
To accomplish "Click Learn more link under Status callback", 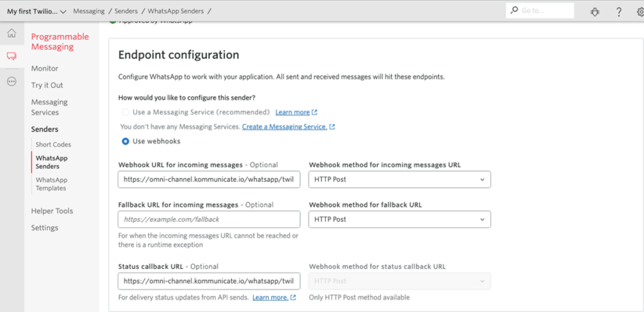I will pos(270,297).
